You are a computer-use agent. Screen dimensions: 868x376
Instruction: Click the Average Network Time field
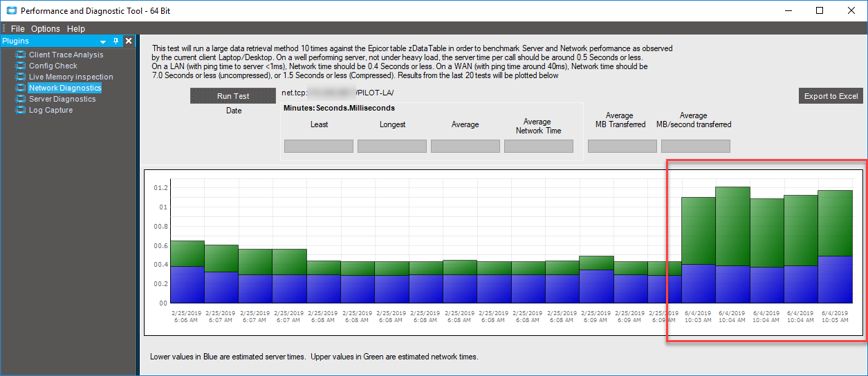(539, 146)
